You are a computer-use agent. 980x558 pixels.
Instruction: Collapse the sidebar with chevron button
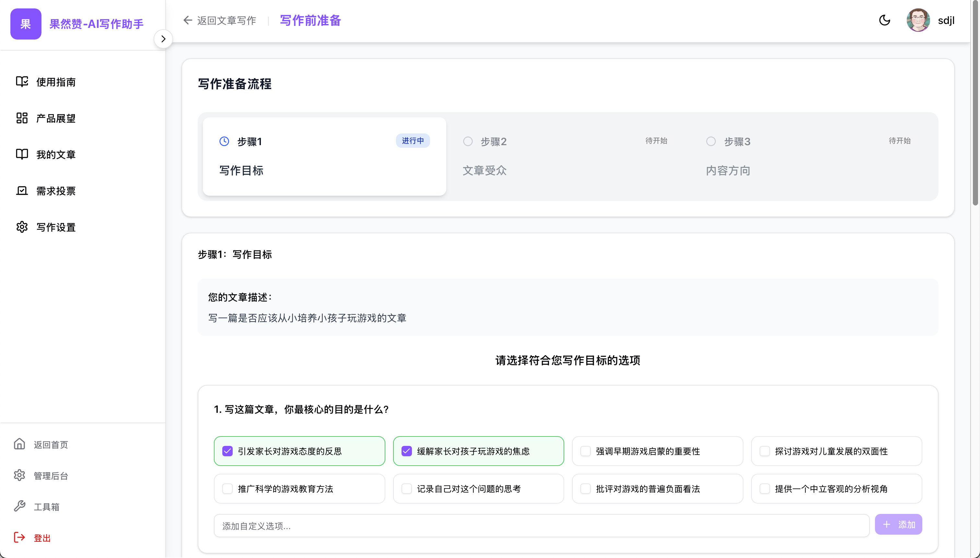[163, 39]
